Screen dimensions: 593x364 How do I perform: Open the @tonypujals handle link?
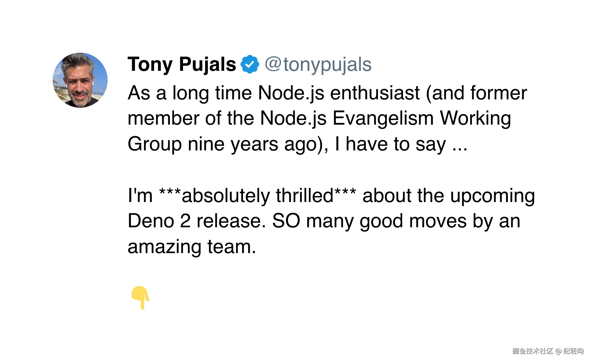coord(318,65)
